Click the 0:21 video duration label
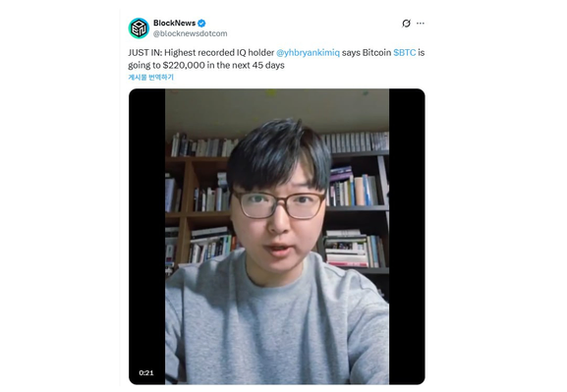 pyautogui.click(x=146, y=372)
